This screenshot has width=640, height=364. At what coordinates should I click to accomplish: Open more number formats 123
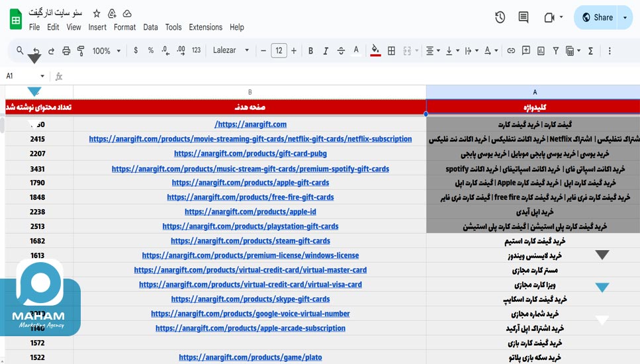[197, 50]
